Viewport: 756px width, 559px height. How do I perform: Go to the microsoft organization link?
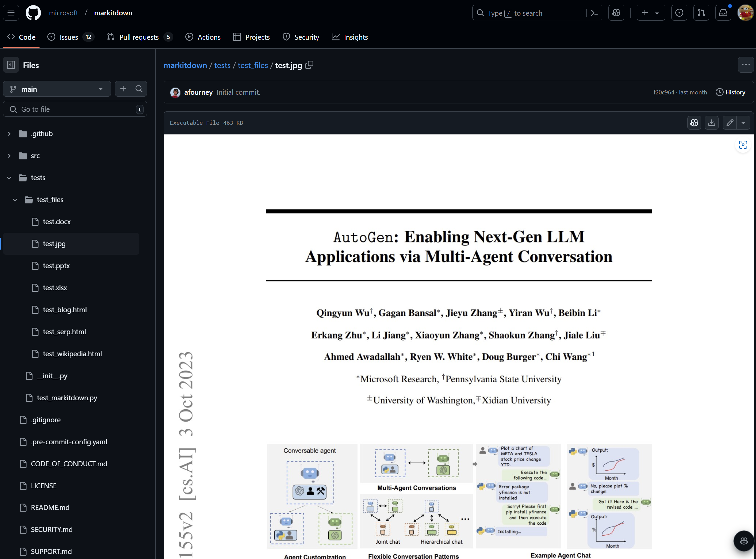(63, 13)
